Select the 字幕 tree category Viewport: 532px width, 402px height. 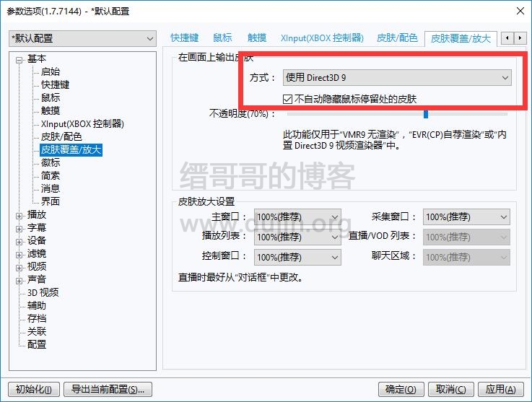click(37, 227)
